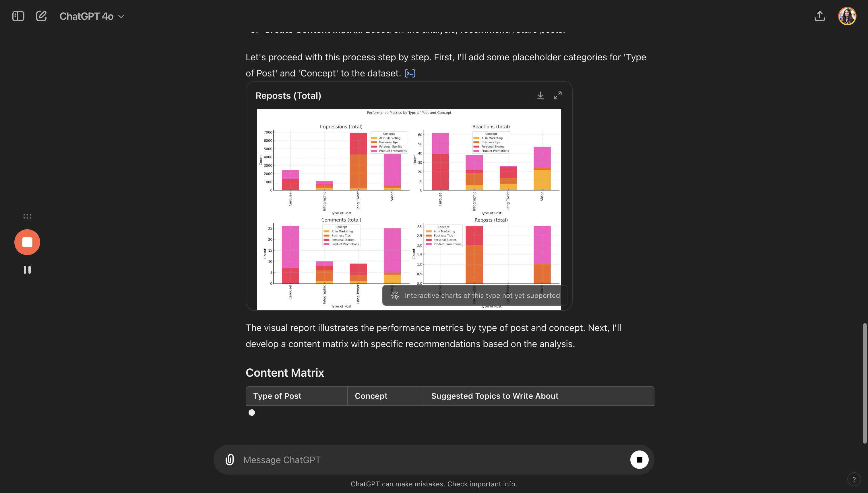
Task: Start a new chat with compose icon
Action: (41, 16)
